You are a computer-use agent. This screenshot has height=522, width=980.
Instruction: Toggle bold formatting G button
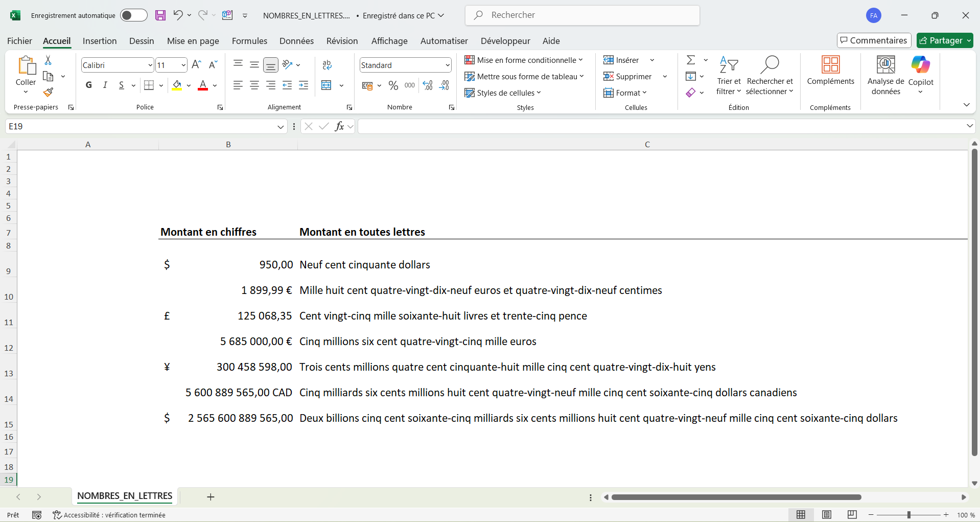point(89,85)
